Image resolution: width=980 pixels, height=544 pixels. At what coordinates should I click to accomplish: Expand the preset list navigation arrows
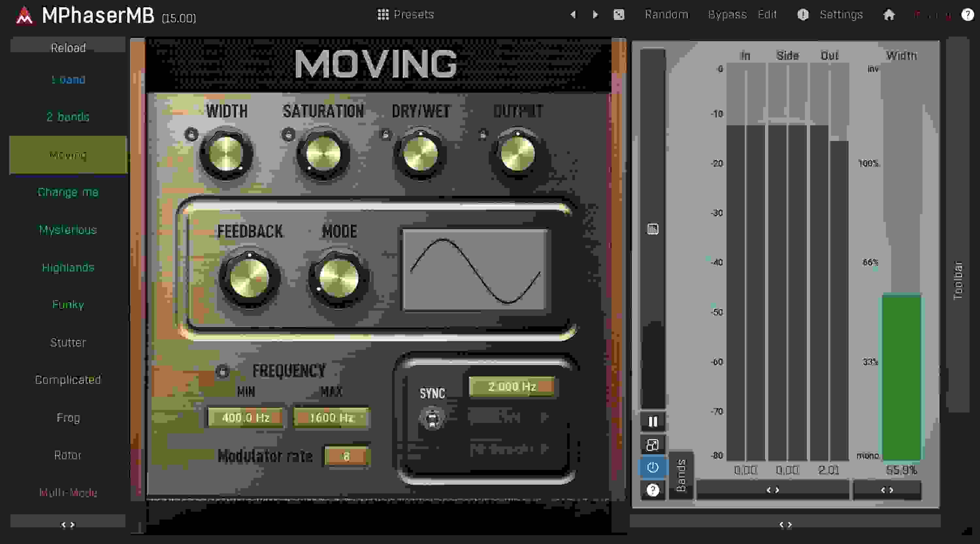pyautogui.click(x=69, y=525)
